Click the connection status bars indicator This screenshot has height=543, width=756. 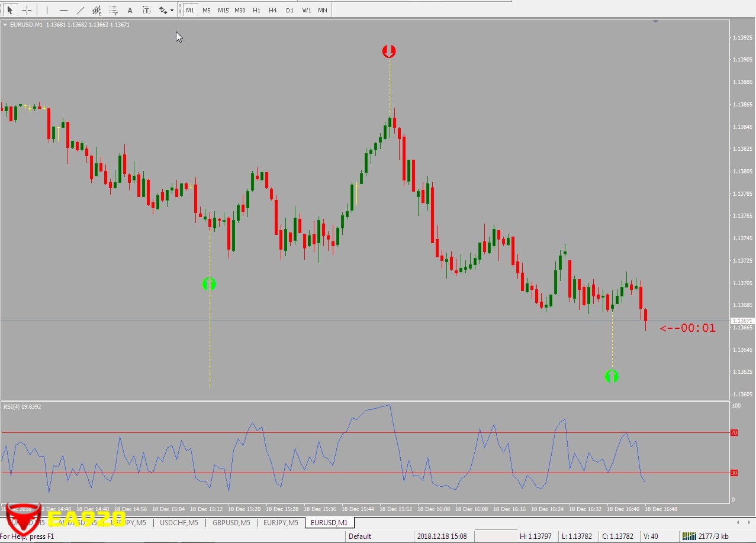(x=689, y=536)
